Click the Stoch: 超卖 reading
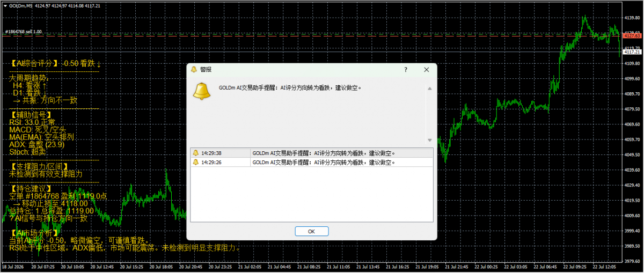 point(28,152)
